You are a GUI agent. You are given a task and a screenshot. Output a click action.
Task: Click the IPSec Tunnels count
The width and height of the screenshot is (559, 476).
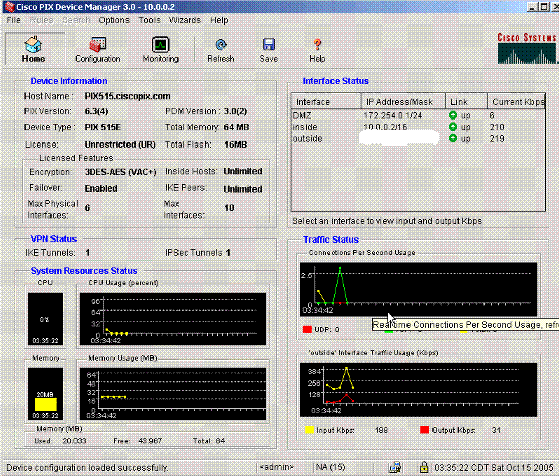(x=228, y=253)
